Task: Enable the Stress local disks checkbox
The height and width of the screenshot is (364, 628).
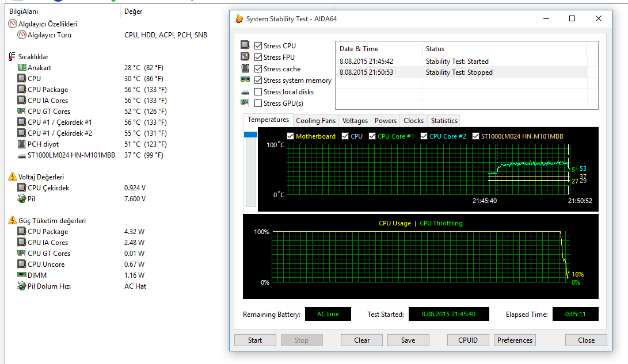Action: [258, 91]
